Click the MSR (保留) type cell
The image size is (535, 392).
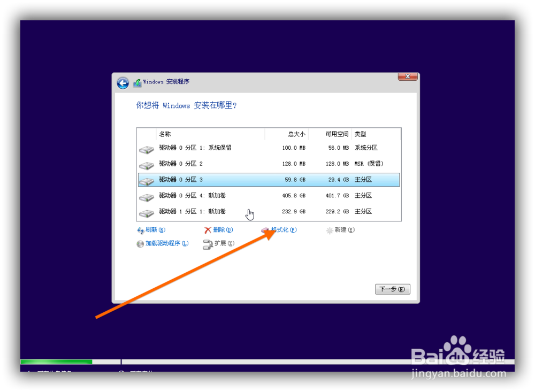click(x=369, y=164)
